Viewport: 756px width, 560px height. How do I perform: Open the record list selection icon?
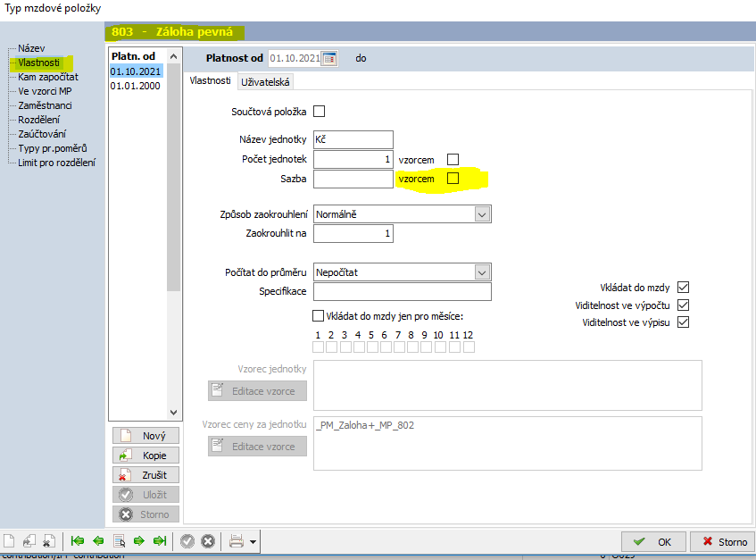pyautogui.click(x=119, y=541)
